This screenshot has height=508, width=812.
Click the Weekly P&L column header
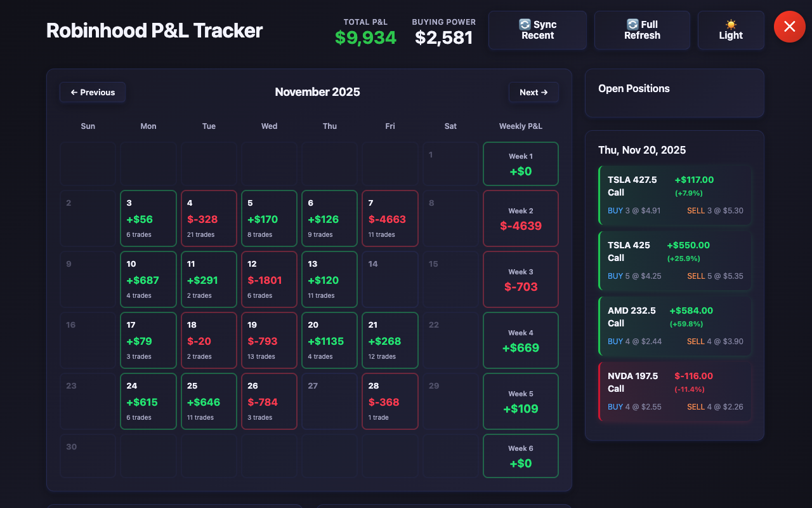pyautogui.click(x=521, y=126)
